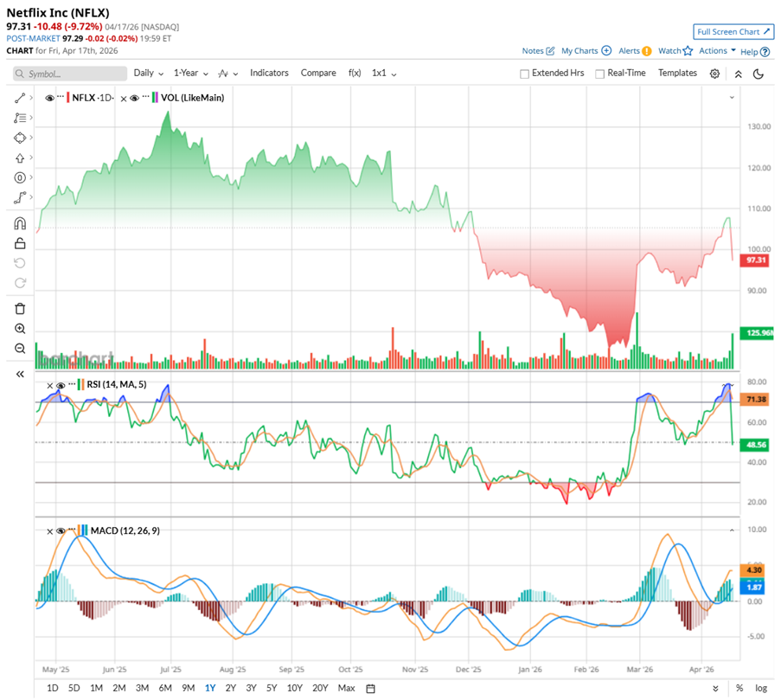Redo the last chart action
Image resolution: width=781 pixels, height=700 pixels.
coord(20,283)
